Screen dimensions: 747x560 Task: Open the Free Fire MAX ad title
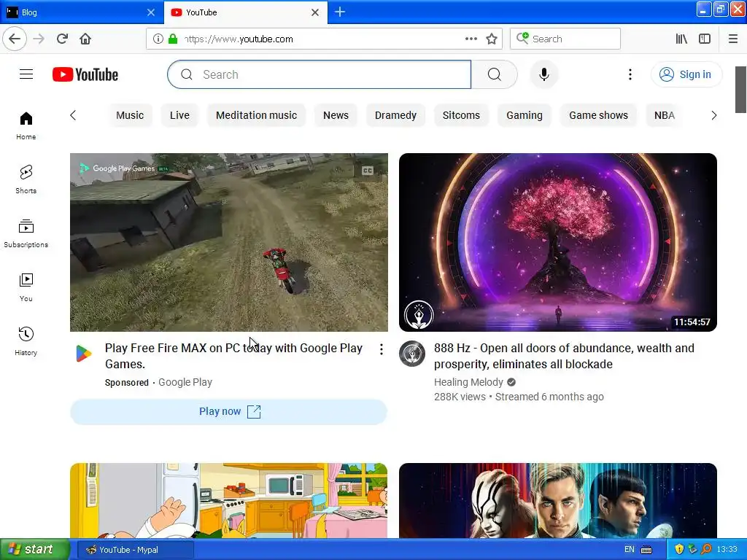coord(233,356)
